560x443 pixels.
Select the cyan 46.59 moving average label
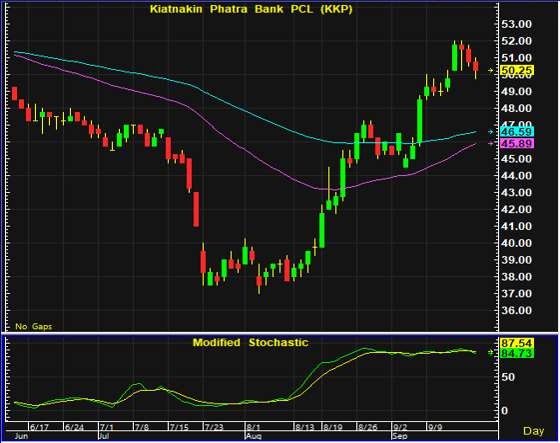pyautogui.click(x=517, y=132)
